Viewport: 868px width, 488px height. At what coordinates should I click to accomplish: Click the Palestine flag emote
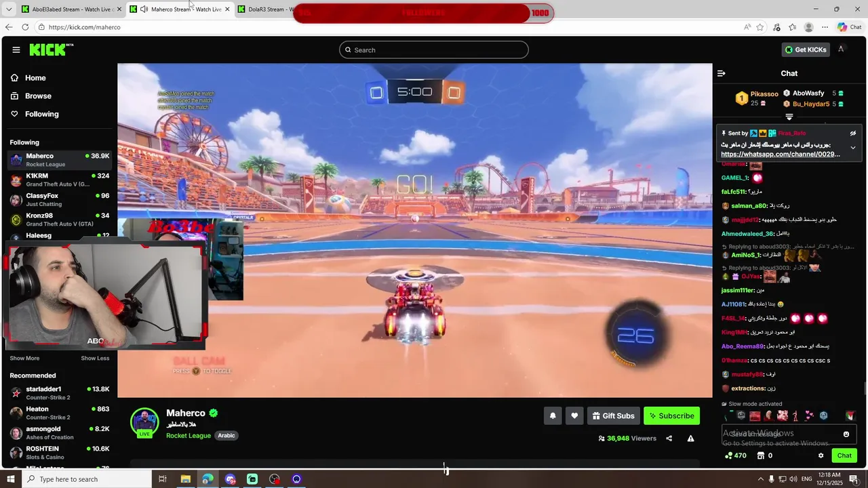(850, 415)
